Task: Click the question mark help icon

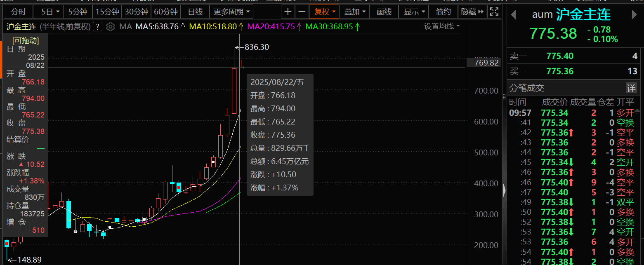Action: pos(97,27)
